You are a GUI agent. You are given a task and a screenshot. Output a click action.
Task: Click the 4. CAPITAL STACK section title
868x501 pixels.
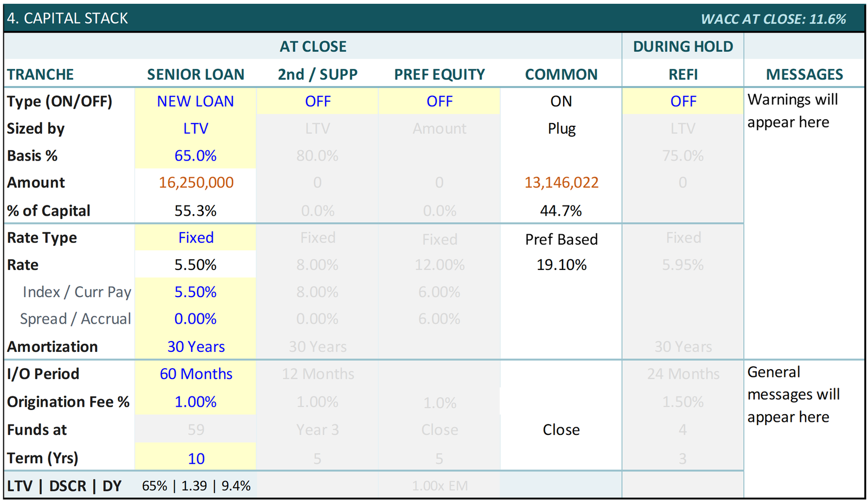[x=67, y=18]
